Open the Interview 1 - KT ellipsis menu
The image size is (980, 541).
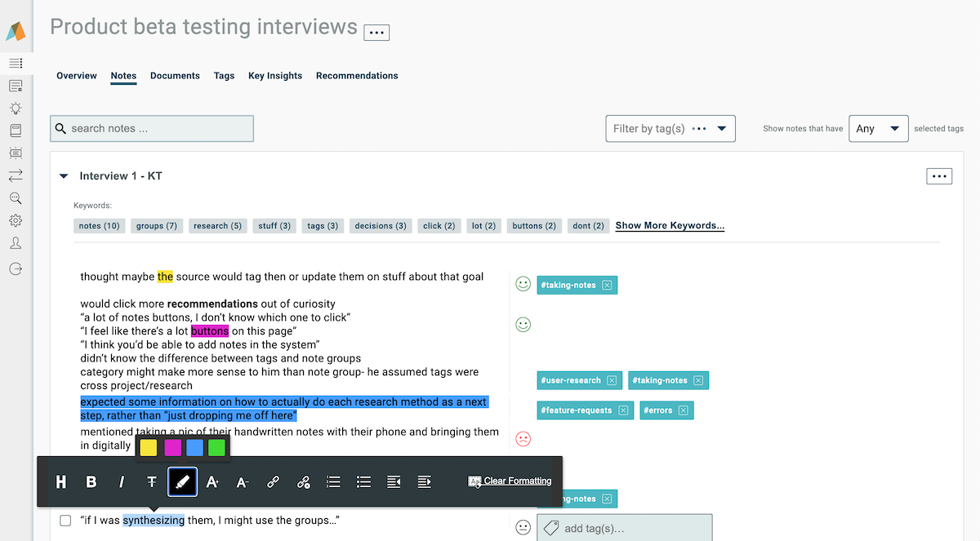point(939,176)
